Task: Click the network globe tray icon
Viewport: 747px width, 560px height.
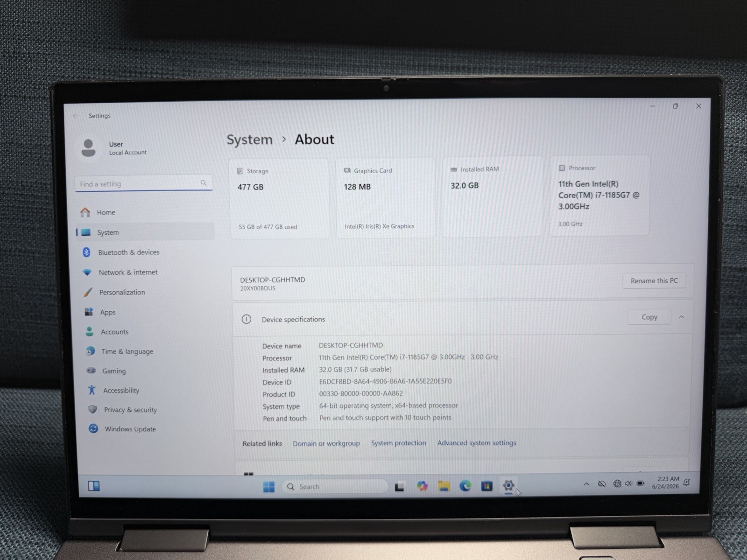Action: click(617, 484)
